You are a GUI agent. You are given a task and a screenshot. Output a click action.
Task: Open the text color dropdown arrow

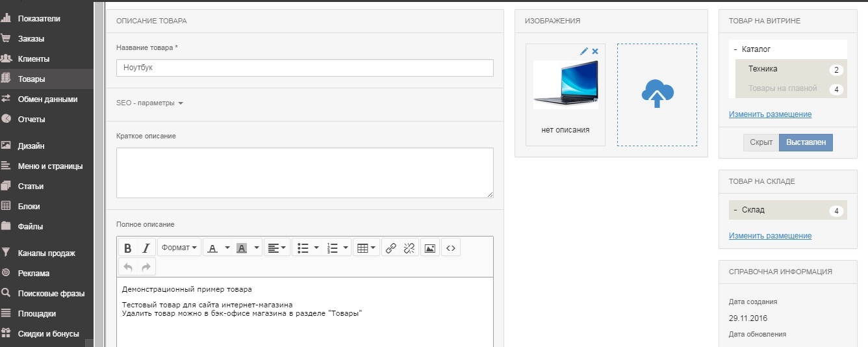(227, 248)
